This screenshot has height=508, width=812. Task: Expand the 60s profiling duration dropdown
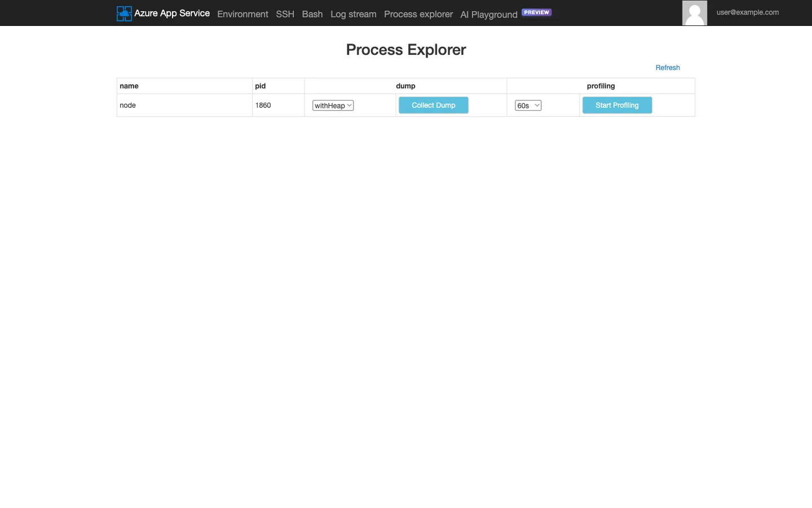[x=528, y=106]
